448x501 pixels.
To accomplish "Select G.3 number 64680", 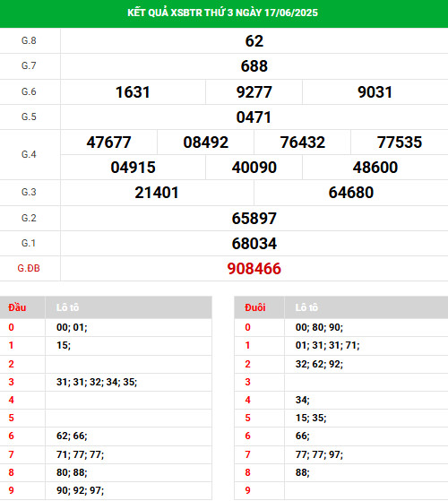I will [351, 193].
